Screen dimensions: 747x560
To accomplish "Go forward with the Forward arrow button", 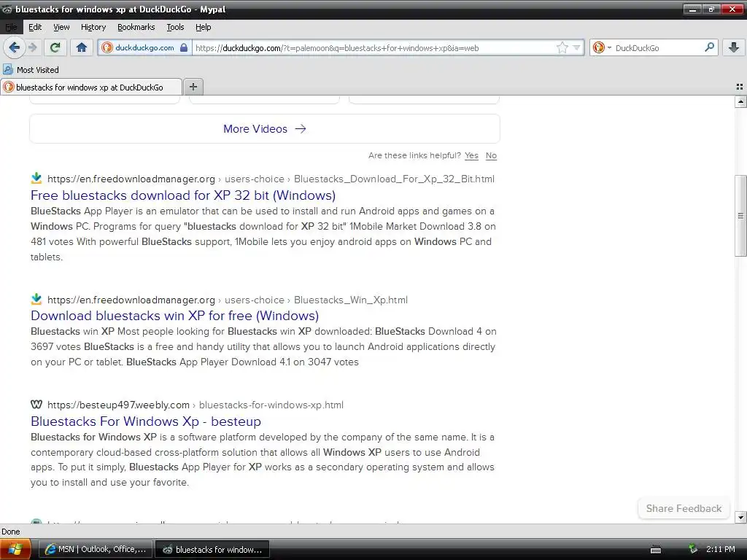I will click(x=32, y=47).
